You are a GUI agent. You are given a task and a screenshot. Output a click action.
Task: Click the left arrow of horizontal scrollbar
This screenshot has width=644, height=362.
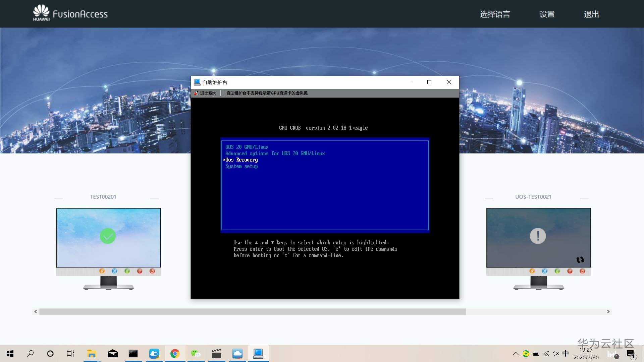(36, 312)
